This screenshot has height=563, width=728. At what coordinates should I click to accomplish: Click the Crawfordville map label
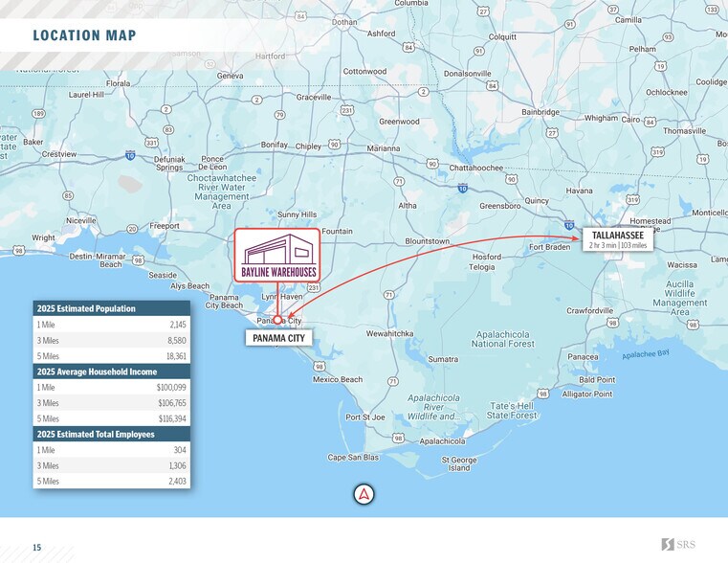pyautogui.click(x=589, y=310)
